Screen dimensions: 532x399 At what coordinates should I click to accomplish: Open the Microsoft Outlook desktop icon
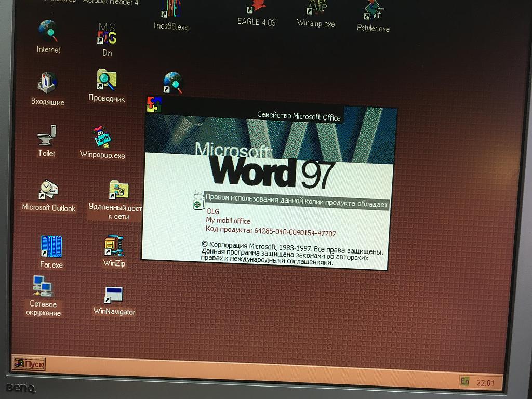pos(49,190)
